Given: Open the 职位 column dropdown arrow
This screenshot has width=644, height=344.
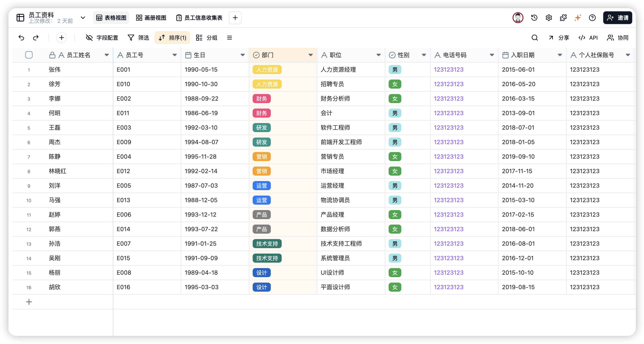Looking at the screenshot, I should pos(378,55).
